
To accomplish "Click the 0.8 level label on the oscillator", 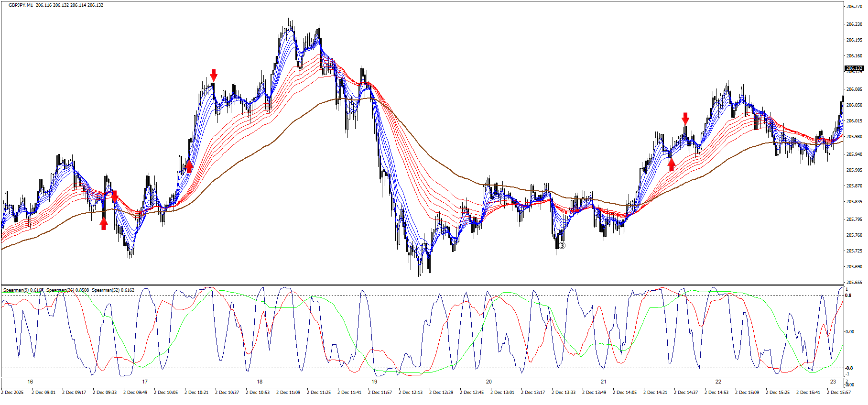I will tap(848, 296).
